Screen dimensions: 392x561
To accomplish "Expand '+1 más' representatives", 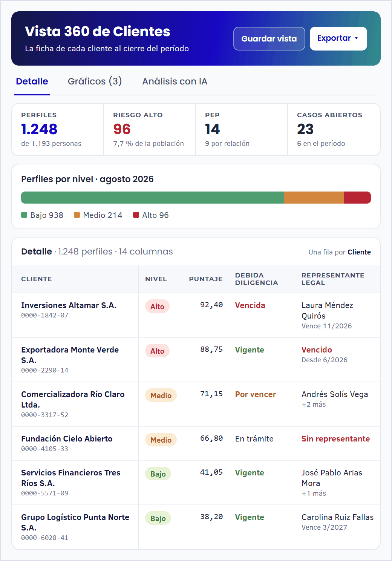I will 314,494.
